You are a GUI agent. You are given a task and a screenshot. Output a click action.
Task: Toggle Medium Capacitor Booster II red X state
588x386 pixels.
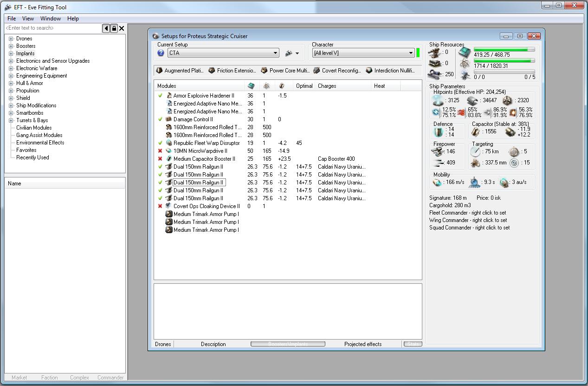click(160, 159)
